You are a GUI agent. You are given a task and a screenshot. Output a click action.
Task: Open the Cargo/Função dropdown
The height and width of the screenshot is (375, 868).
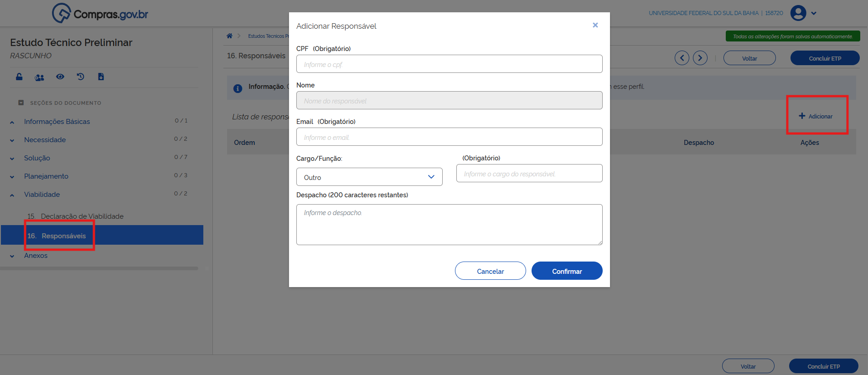tap(369, 177)
